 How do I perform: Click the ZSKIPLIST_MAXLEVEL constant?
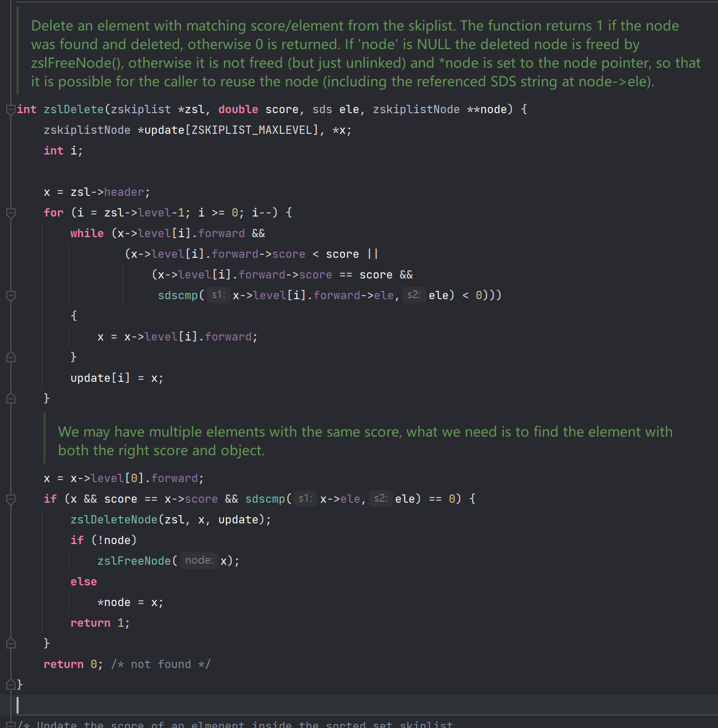[x=252, y=130]
